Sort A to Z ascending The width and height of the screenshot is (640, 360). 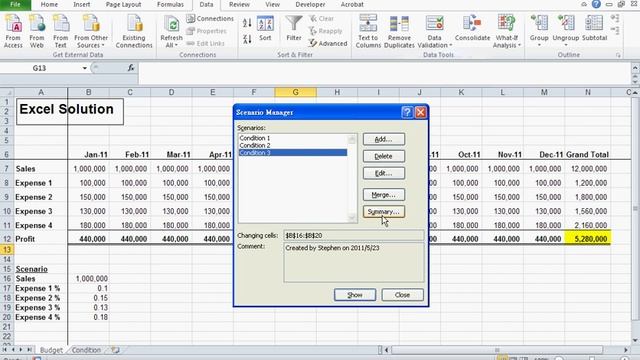(x=247, y=23)
